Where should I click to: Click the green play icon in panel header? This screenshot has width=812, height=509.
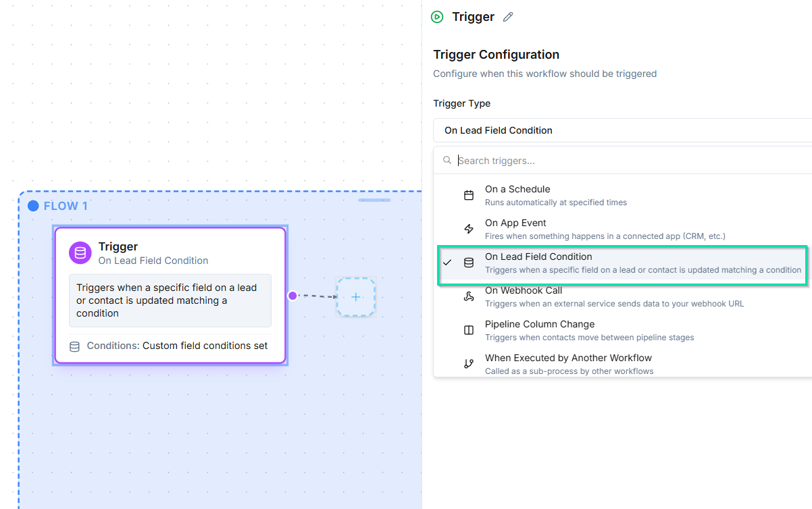[437, 17]
